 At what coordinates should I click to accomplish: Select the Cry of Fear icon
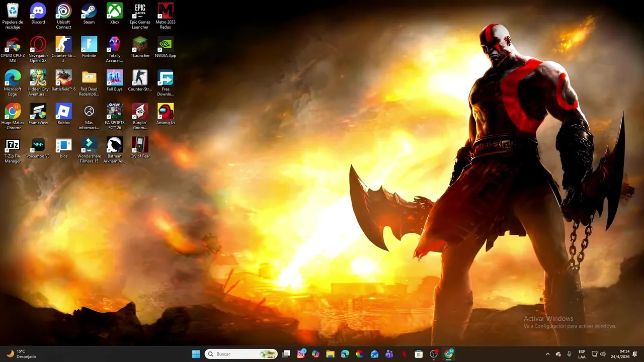point(140,148)
